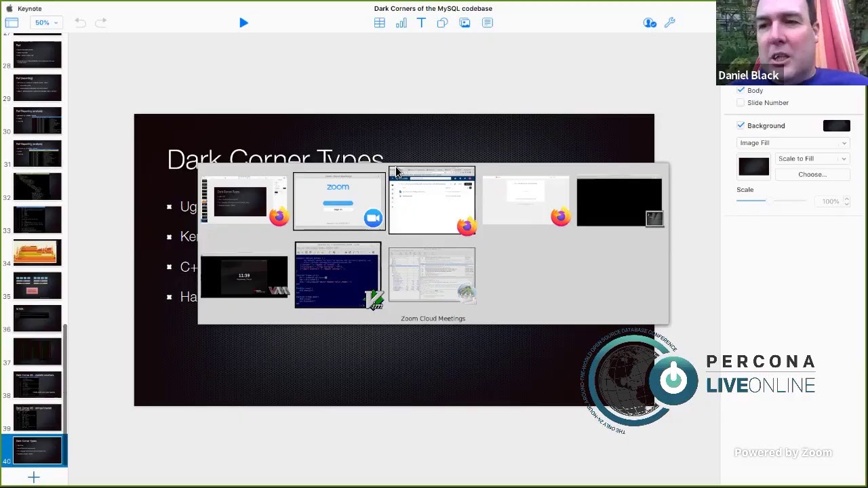Switch to the window showing 11:39 clock
This screenshot has width=868, height=488.
click(244, 277)
